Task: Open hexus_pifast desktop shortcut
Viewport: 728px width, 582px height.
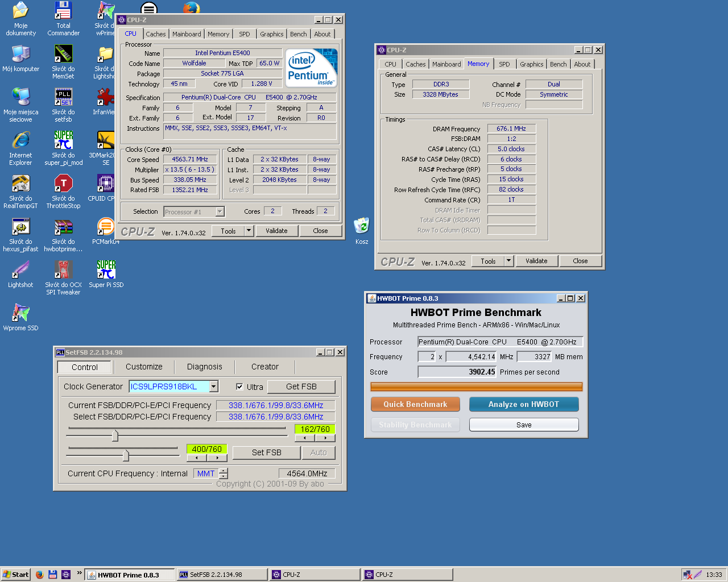Action: (x=20, y=235)
